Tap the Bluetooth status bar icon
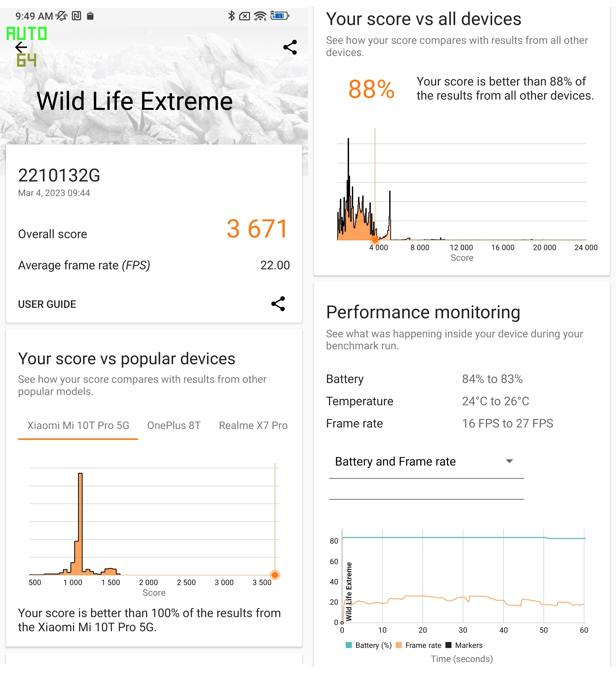This screenshot has height=684, width=616. 231,16
